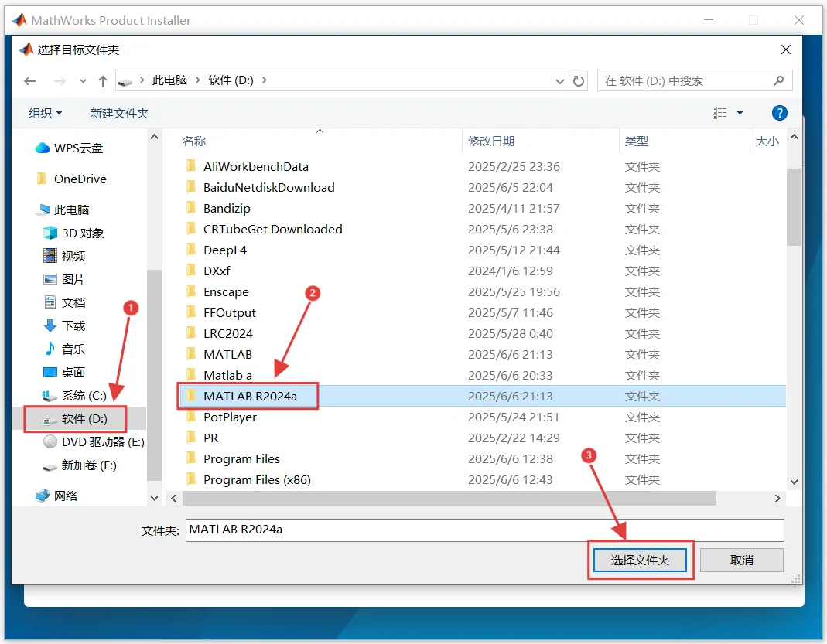Click the search magnifier icon

point(778,80)
